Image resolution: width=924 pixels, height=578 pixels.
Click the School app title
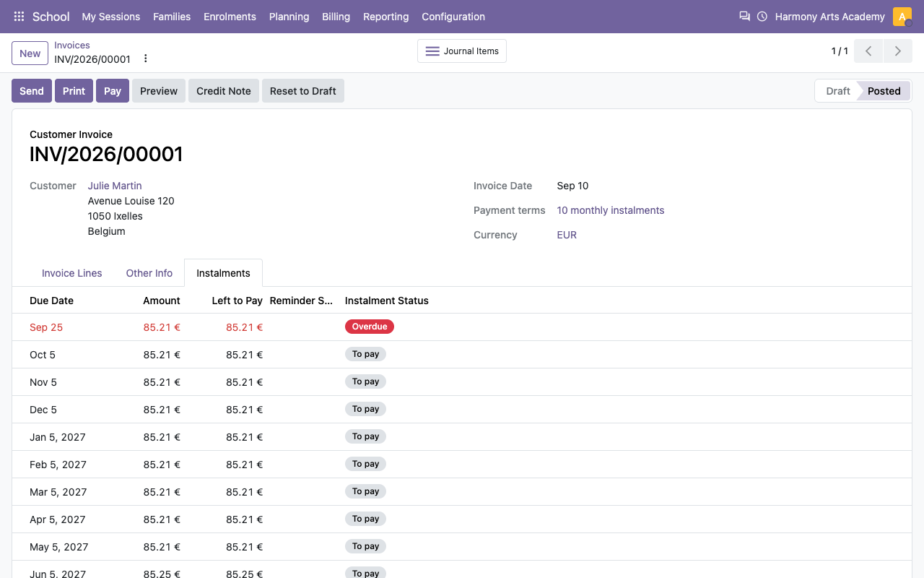point(51,17)
